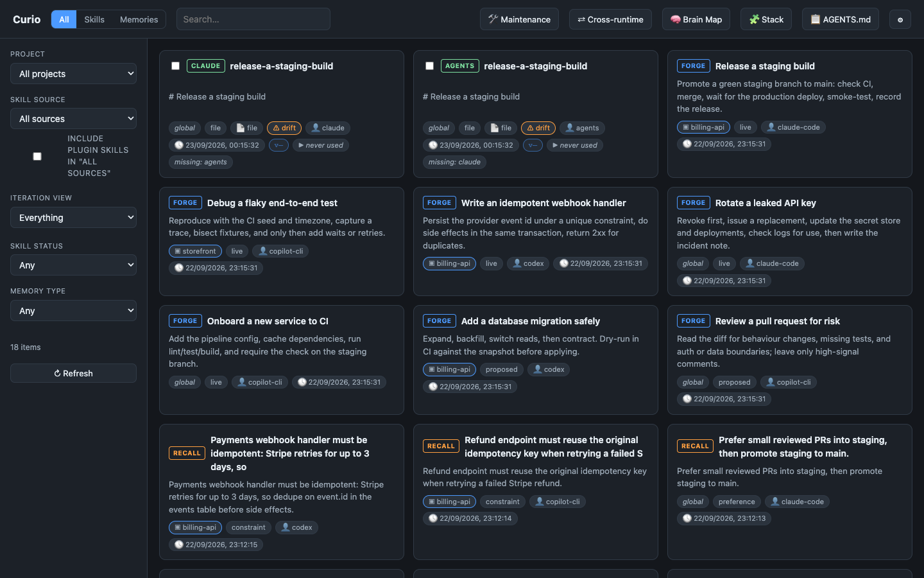Click the claude author chip
The height and width of the screenshot is (578, 924).
click(x=328, y=128)
